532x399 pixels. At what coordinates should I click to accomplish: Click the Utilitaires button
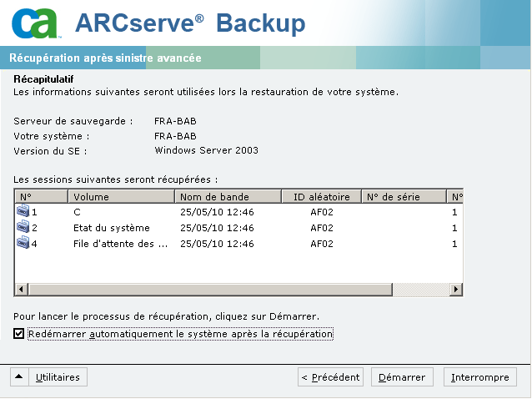[58, 377]
